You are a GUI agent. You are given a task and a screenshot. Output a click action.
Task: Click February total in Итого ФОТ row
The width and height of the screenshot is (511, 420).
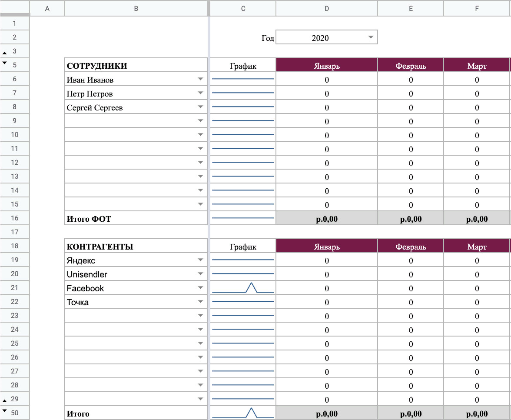[411, 218]
